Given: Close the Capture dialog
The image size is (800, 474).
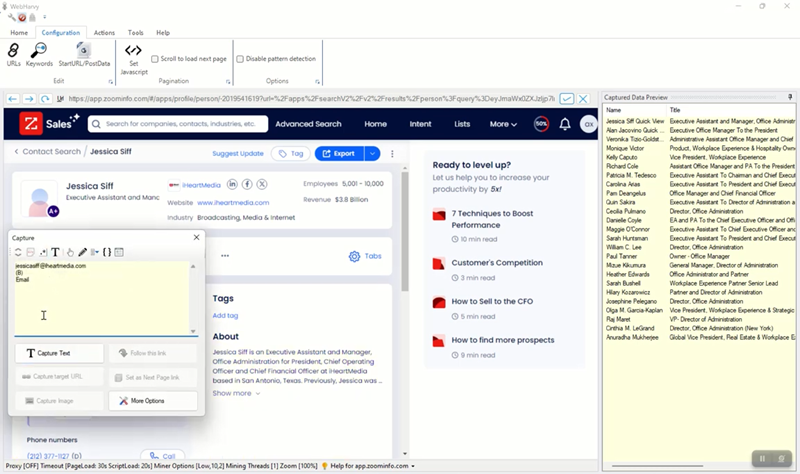Looking at the screenshot, I should 196,237.
